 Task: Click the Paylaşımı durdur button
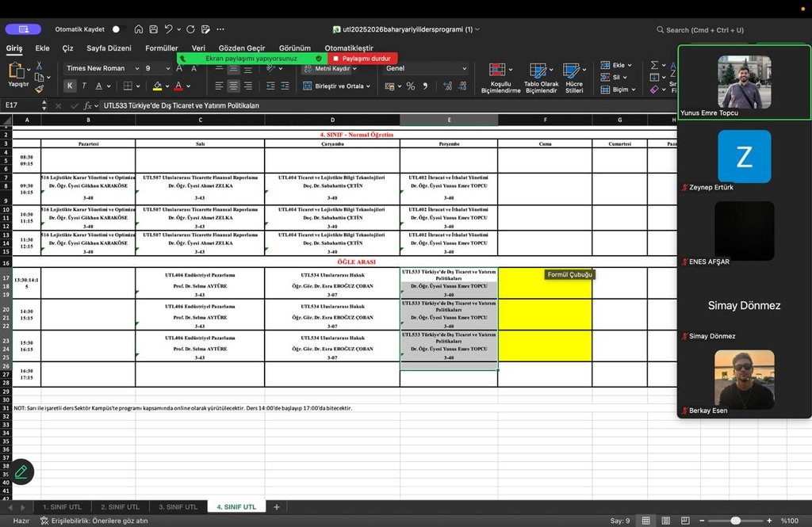362,59
